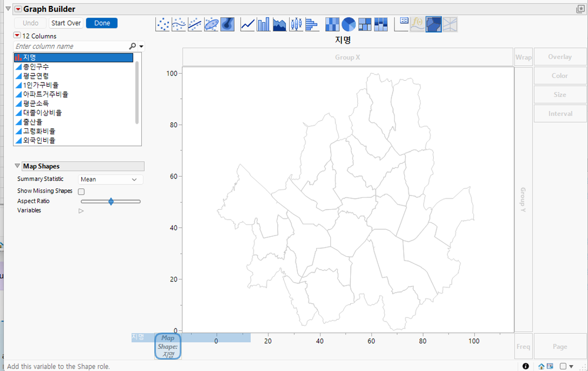The image size is (588, 371).
Task: Click the Enter column name field
Action: tap(71, 46)
